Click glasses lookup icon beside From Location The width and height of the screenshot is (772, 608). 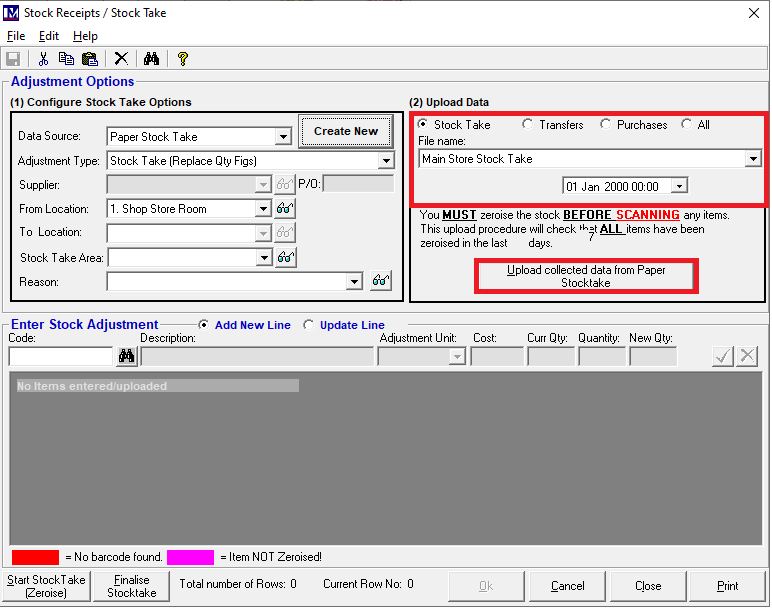pyautogui.click(x=285, y=209)
